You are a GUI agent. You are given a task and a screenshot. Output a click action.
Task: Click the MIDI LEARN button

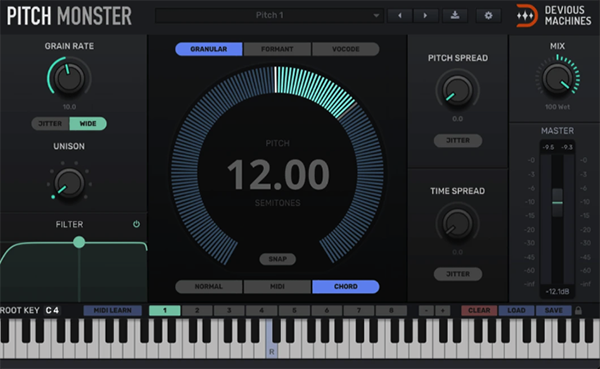coord(112,310)
